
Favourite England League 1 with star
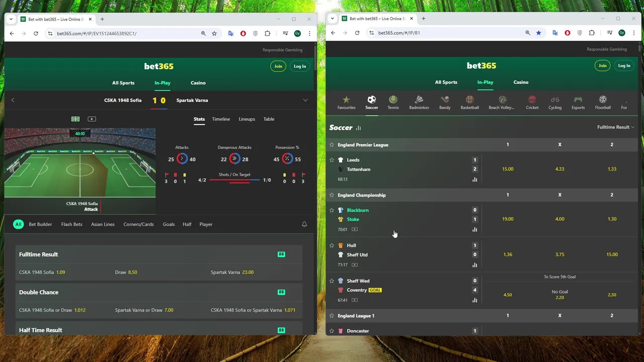click(x=332, y=316)
